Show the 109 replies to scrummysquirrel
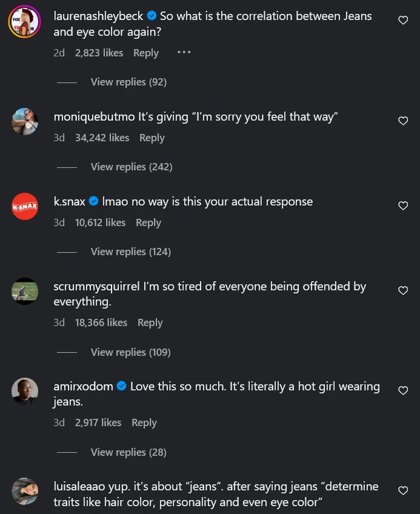 pyautogui.click(x=131, y=352)
